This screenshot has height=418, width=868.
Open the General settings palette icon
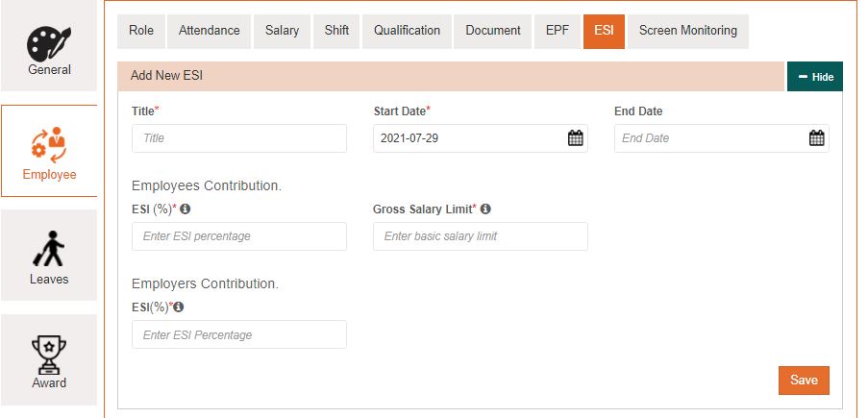click(x=49, y=43)
